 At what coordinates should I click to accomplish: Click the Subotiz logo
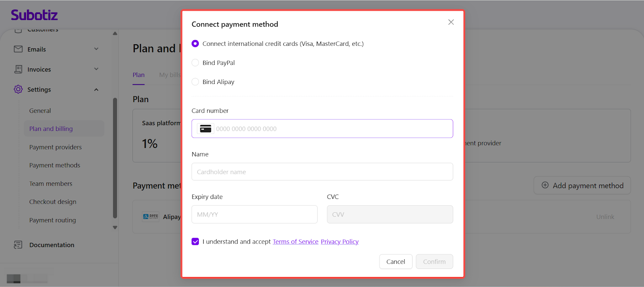click(x=34, y=15)
